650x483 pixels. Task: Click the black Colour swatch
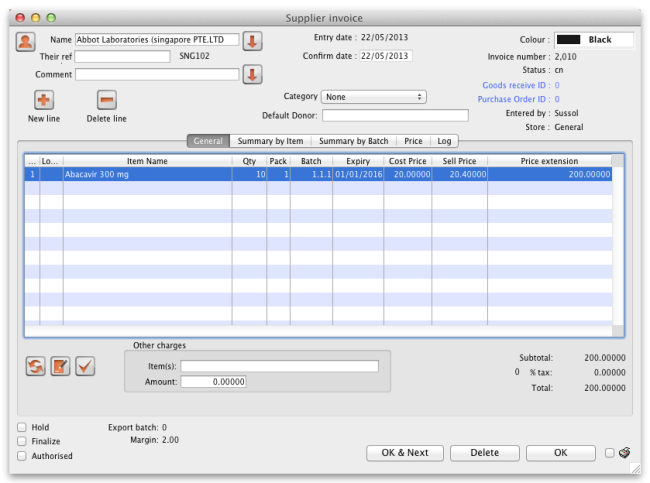[569, 40]
